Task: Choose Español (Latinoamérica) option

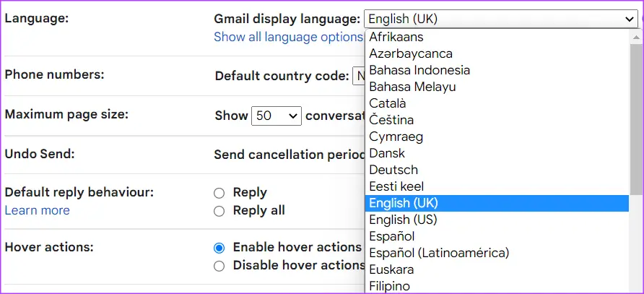Action: pos(439,253)
